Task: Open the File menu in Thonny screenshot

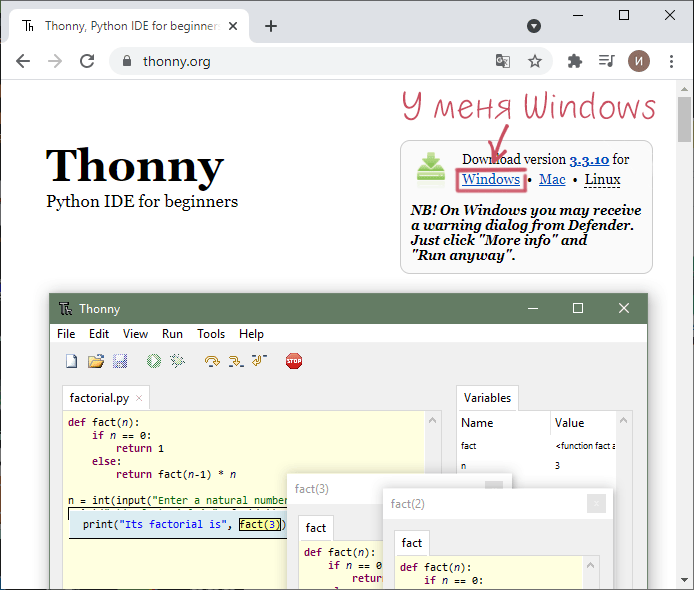Action: tap(66, 334)
